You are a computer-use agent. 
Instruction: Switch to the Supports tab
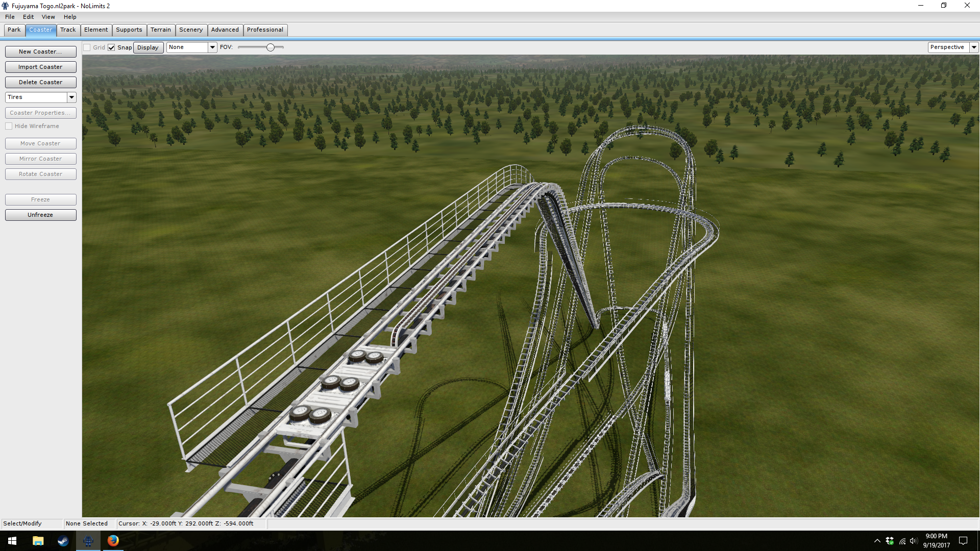(129, 30)
